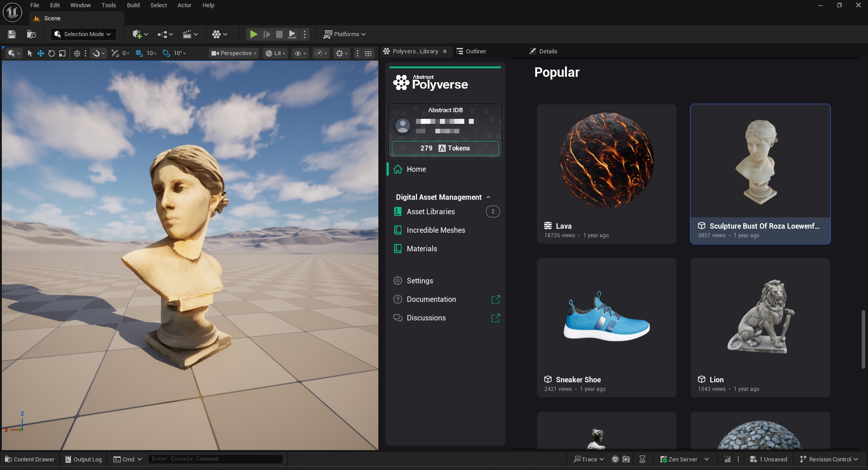
Task: Open the Window menu
Action: pyautogui.click(x=80, y=5)
